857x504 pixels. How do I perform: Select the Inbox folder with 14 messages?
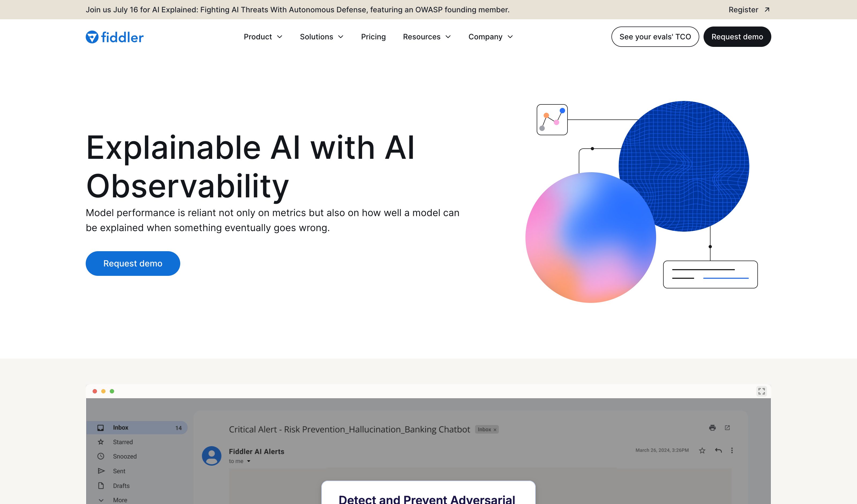tap(137, 427)
